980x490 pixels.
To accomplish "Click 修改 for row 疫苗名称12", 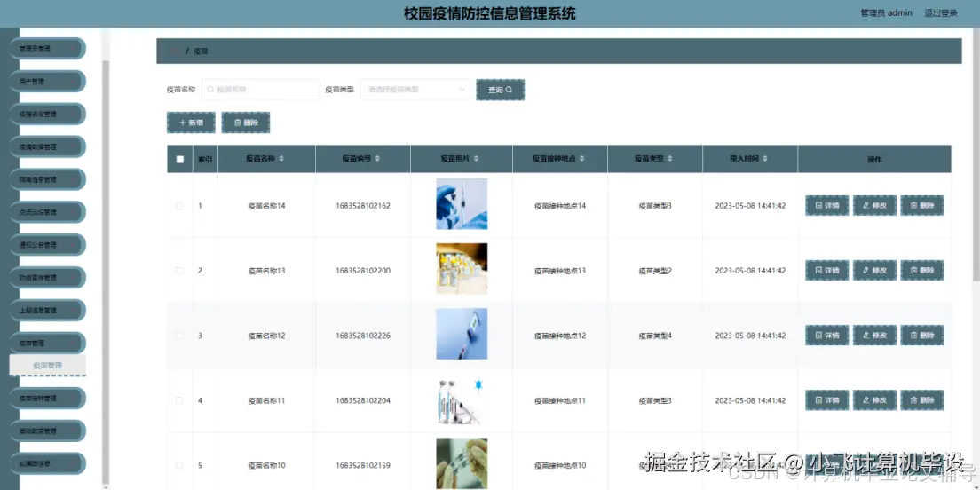I will pyautogui.click(x=874, y=336).
